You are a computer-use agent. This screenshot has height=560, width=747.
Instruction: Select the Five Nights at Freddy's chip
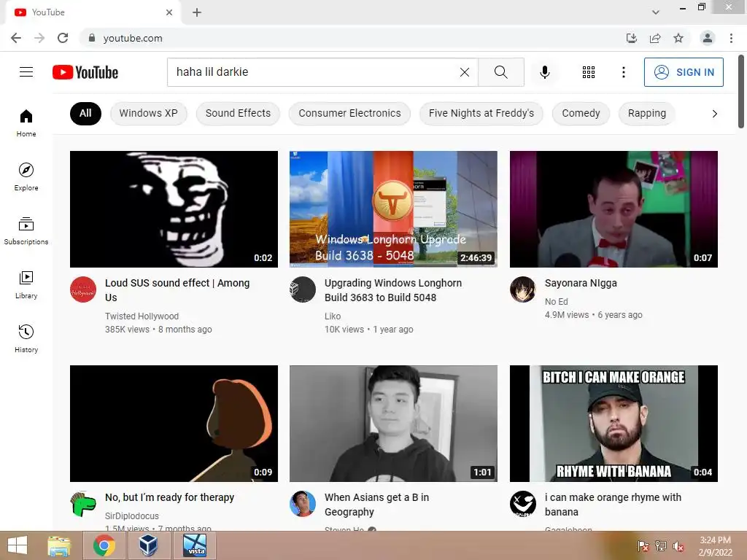coord(481,113)
